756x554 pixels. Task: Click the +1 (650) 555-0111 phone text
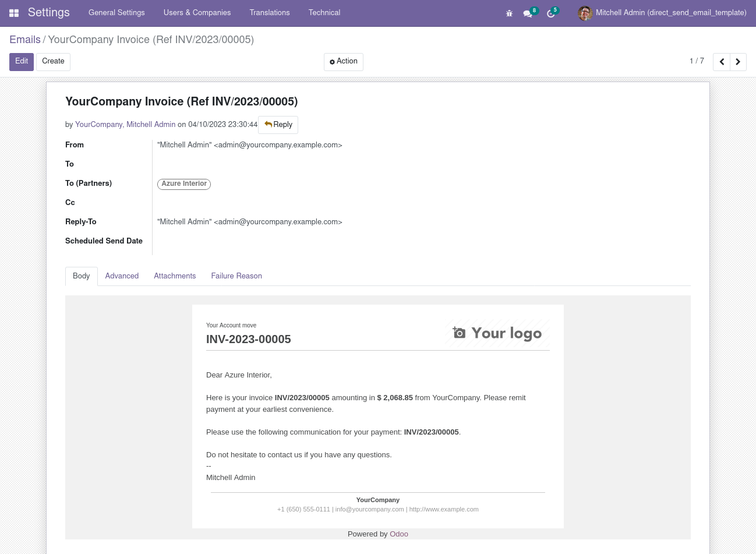click(x=303, y=509)
